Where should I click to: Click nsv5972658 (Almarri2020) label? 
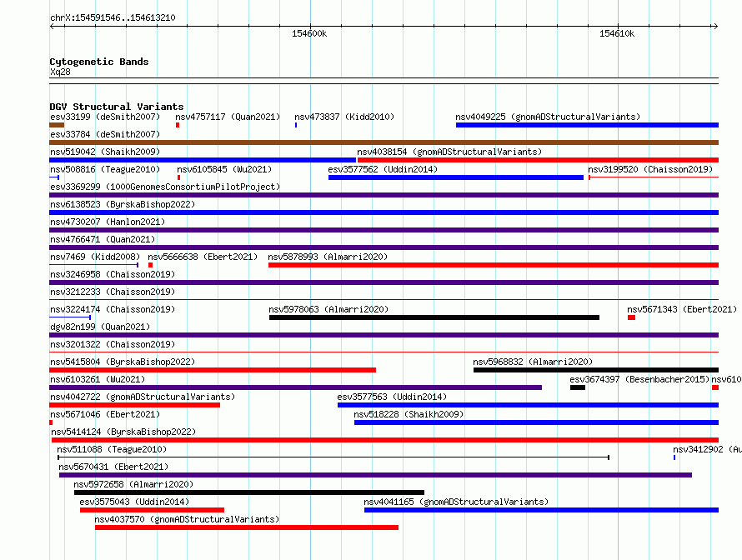pyautogui.click(x=133, y=484)
